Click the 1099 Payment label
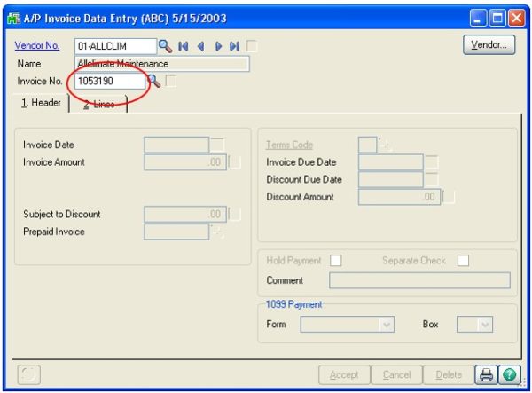This screenshot has height=393, width=532. tap(293, 304)
